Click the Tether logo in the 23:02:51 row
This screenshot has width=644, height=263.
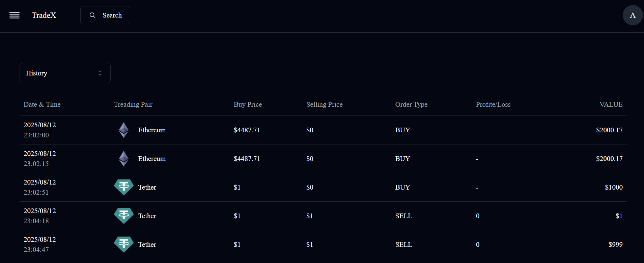tap(124, 187)
